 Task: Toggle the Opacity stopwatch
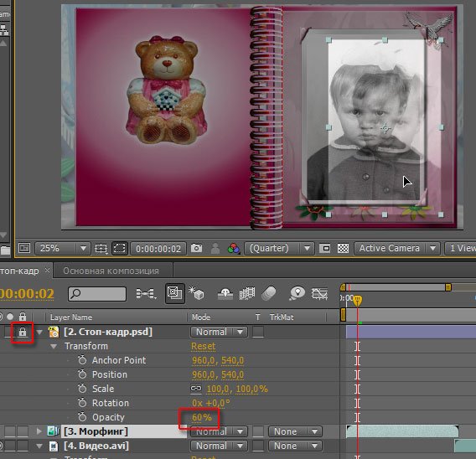tap(82, 417)
